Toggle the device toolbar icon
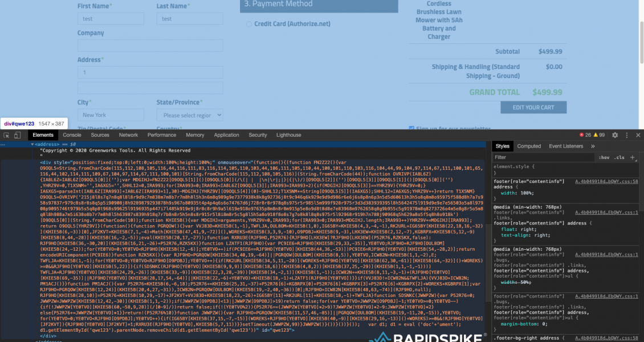Image resolution: width=644 pixels, height=342 pixels. [17, 135]
